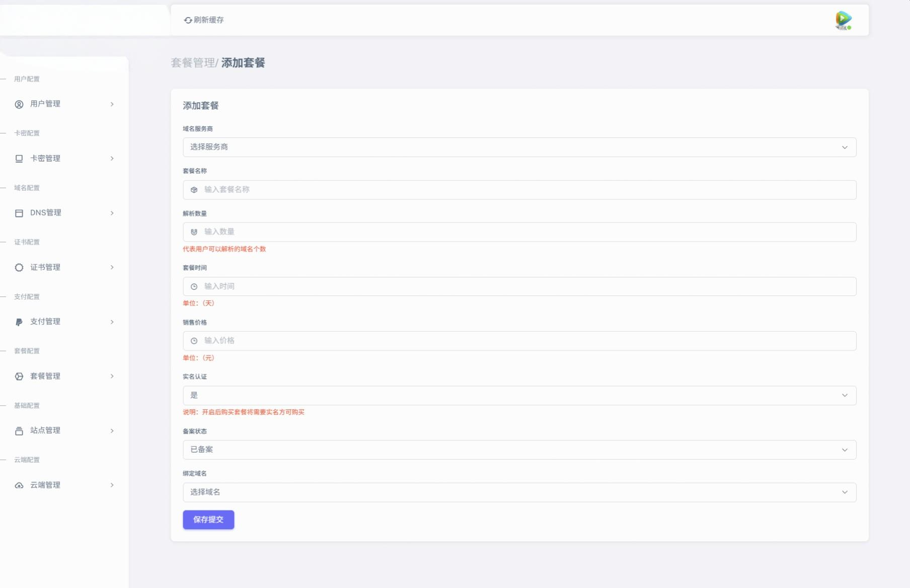This screenshot has height=588, width=910.
Task: Open the user avatar at top right
Action: point(843,20)
